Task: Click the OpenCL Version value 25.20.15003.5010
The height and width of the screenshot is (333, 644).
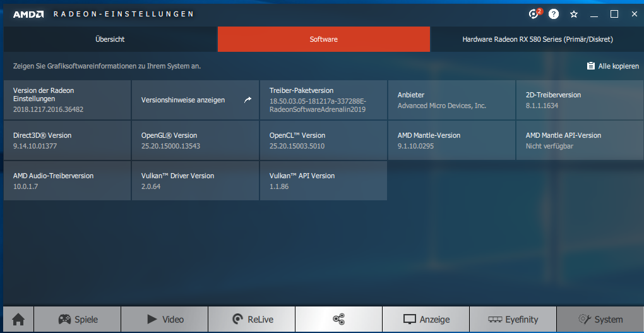Action: pos(297,146)
